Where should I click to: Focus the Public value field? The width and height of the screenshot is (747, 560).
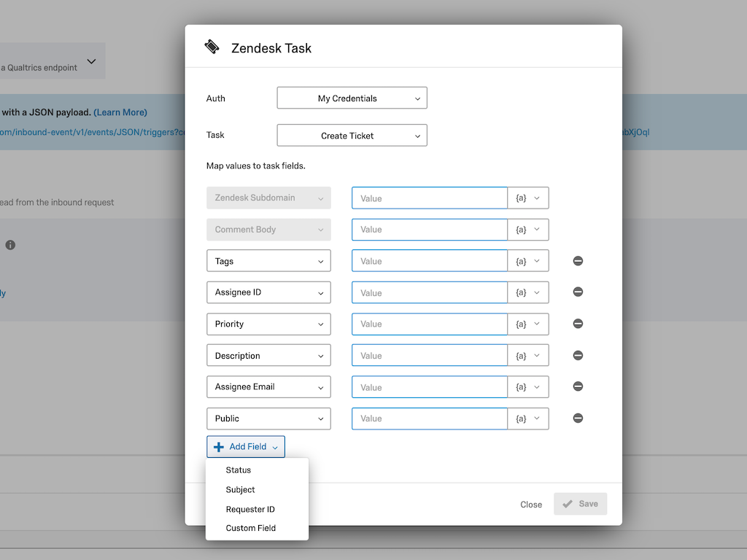coord(430,419)
